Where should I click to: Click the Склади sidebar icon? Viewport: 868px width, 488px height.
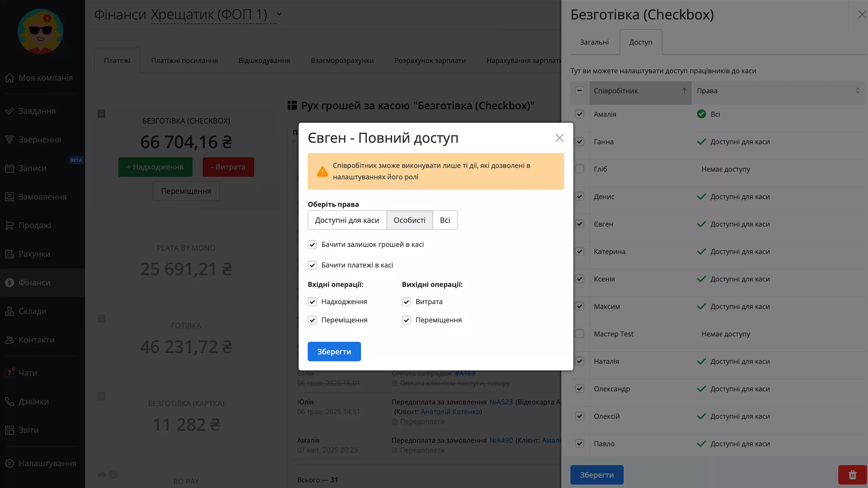click(x=9, y=311)
